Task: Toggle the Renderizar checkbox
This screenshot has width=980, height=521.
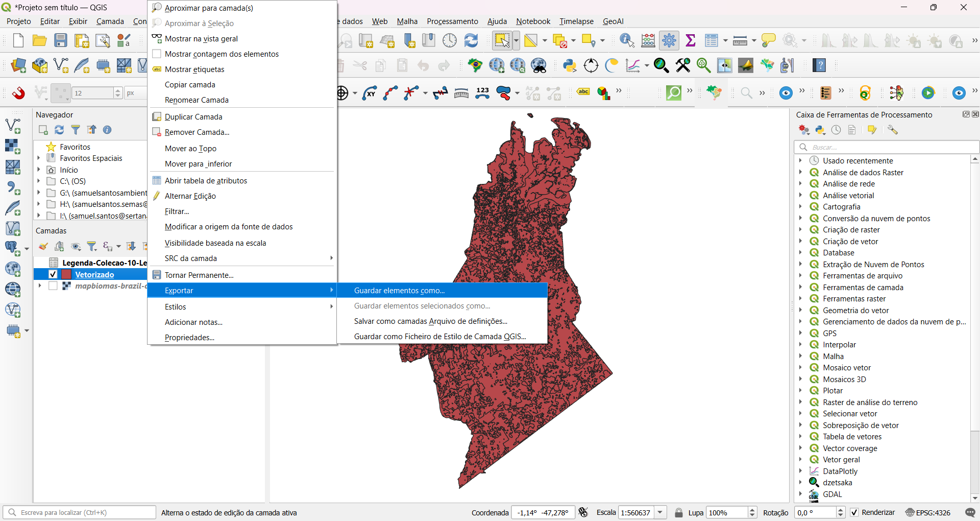Action: (854, 512)
